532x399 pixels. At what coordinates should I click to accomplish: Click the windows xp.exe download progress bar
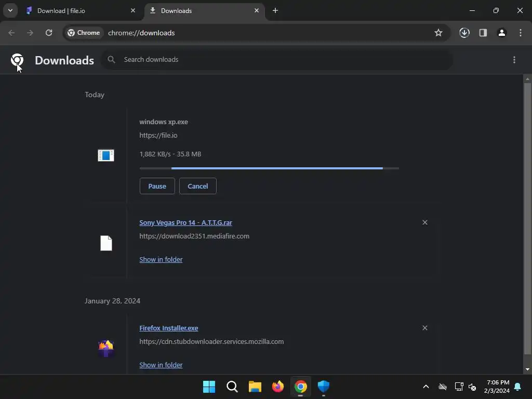click(x=269, y=168)
